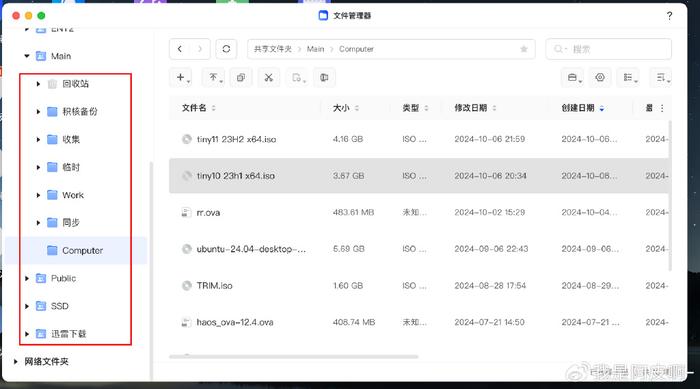Click the help question mark icon
The image size is (700, 389).
pyautogui.click(x=669, y=16)
